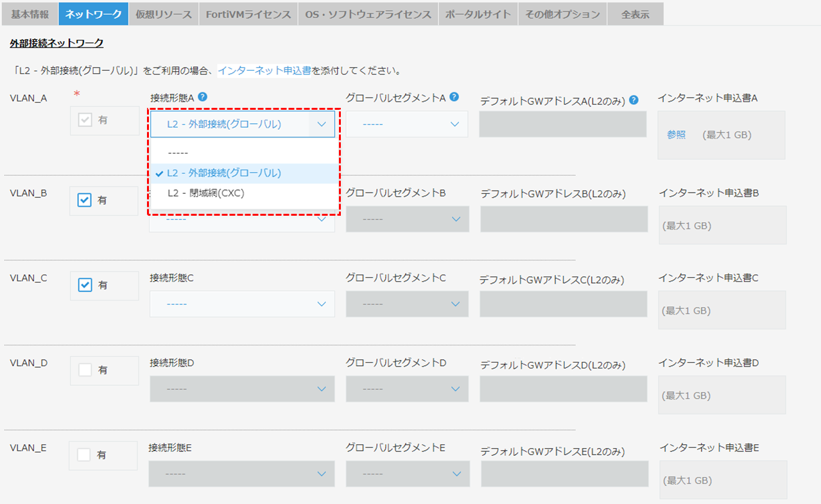Open the グローバルセグメントC dropdown
Screen dimensions: 821x504
click(x=408, y=304)
